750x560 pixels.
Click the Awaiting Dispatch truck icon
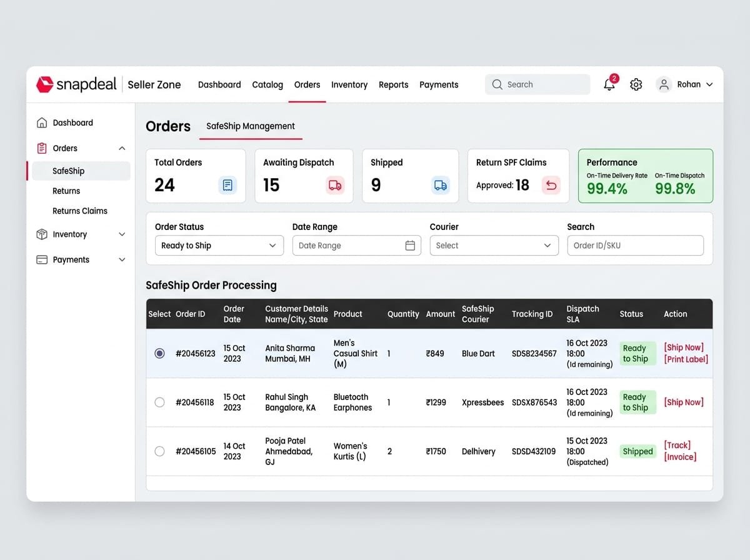coord(336,185)
